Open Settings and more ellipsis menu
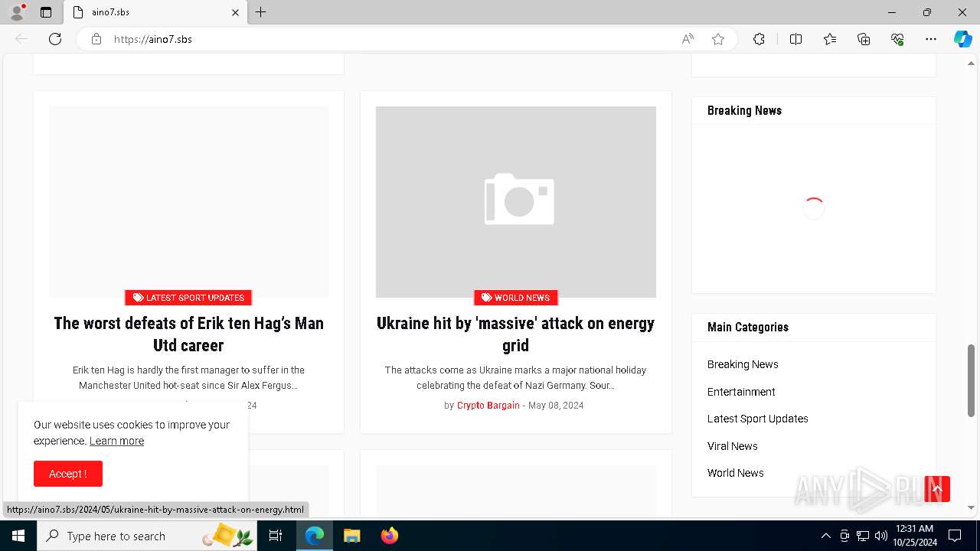 point(931,39)
